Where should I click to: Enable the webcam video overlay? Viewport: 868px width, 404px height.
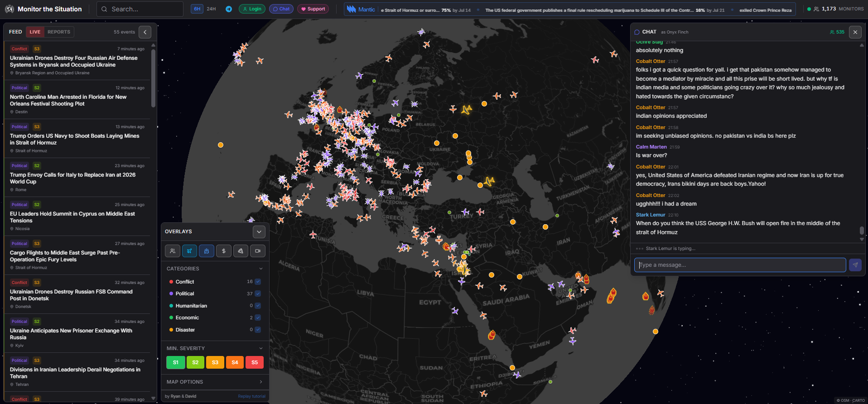[258, 251]
